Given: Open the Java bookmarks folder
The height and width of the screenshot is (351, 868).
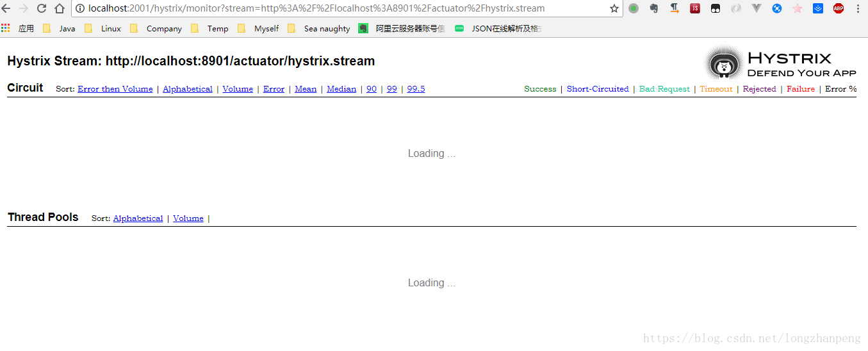Looking at the screenshot, I should pyautogui.click(x=59, y=28).
